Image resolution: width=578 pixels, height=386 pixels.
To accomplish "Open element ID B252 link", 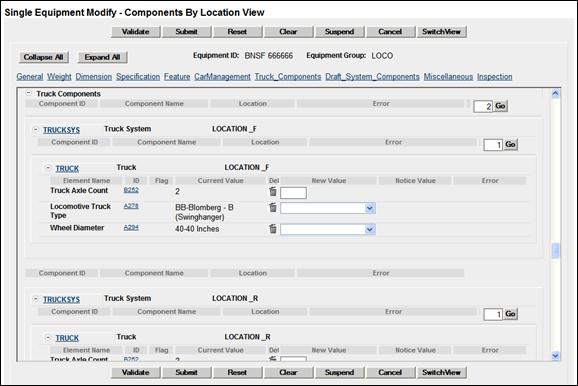I will click(x=131, y=190).
